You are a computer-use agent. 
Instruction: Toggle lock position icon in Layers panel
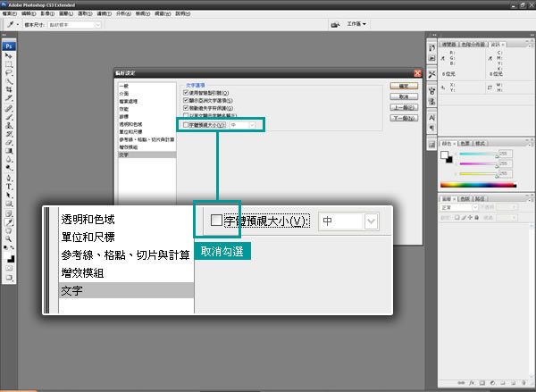(x=470, y=217)
